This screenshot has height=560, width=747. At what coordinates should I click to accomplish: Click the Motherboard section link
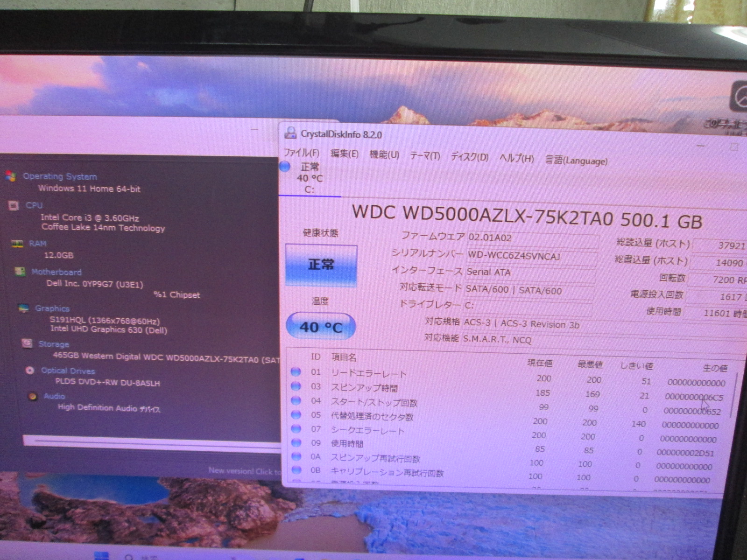point(56,272)
